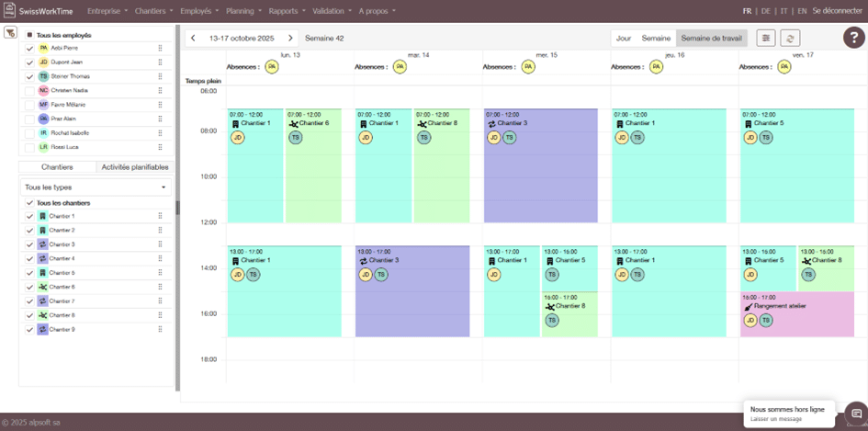Image resolution: width=868 pixels, height=431 pixels.
Task: Click drag handle beside Dupont Jean
Action: tap(160, 62)
